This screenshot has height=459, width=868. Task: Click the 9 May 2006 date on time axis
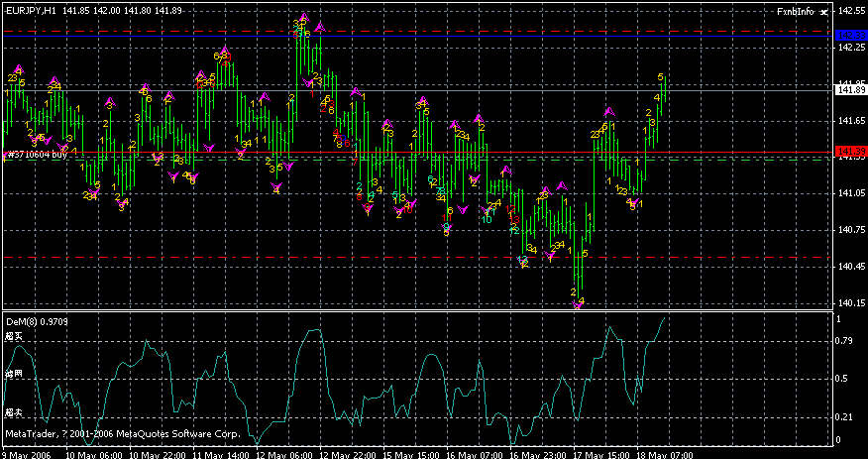coord(27,453)
